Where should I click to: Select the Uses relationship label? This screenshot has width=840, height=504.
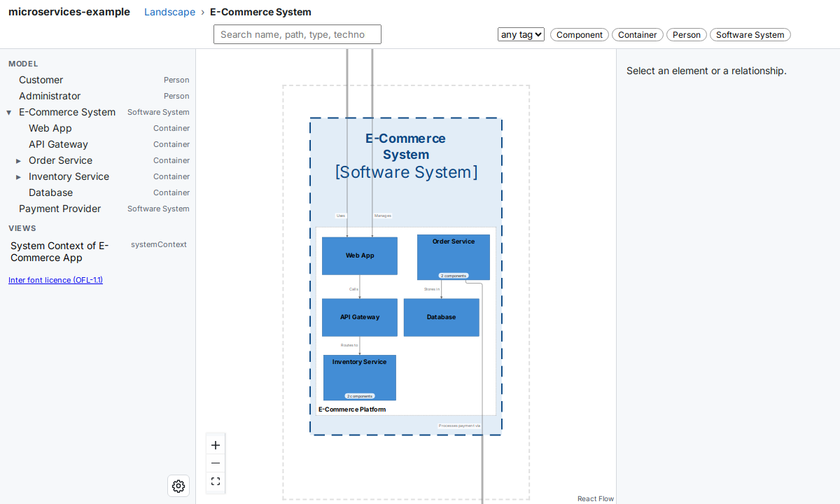point(341,216)
